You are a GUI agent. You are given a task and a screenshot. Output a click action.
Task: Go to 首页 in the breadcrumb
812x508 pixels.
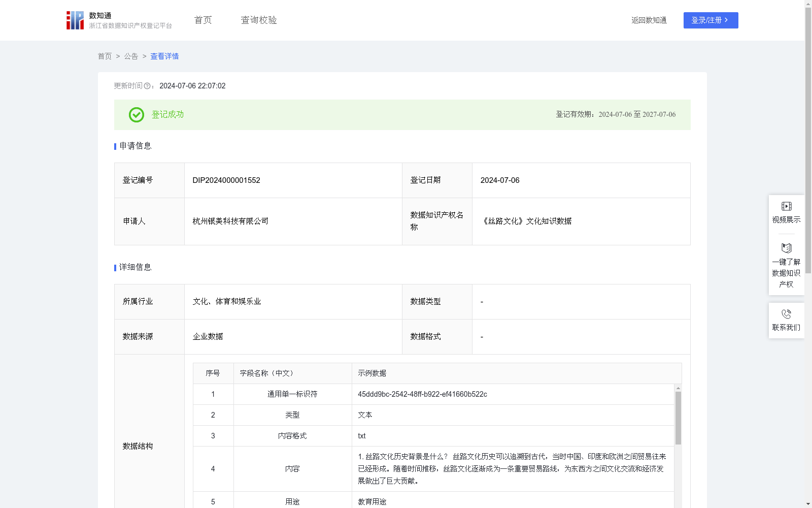click(105, 56)
